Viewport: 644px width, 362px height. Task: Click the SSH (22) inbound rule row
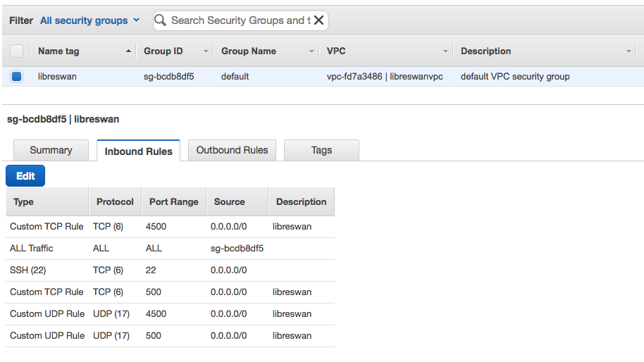pos(28,270)
